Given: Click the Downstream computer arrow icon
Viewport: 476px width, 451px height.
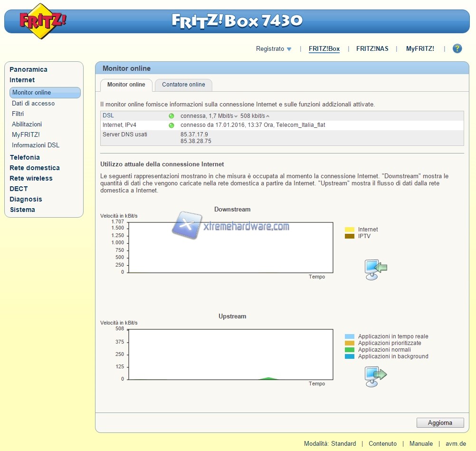Looking at the screenshot, I should [x=375, y=269].
